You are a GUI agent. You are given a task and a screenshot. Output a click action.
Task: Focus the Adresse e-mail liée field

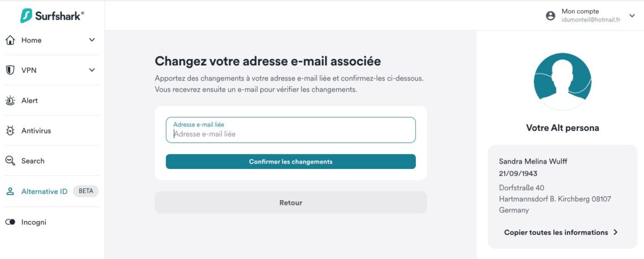pyautogui.click(x=291, y=130)
